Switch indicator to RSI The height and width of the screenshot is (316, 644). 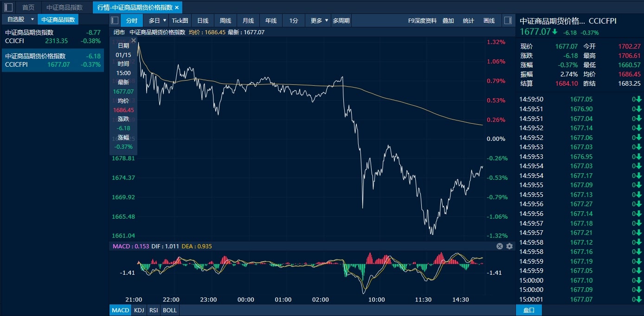153,310
